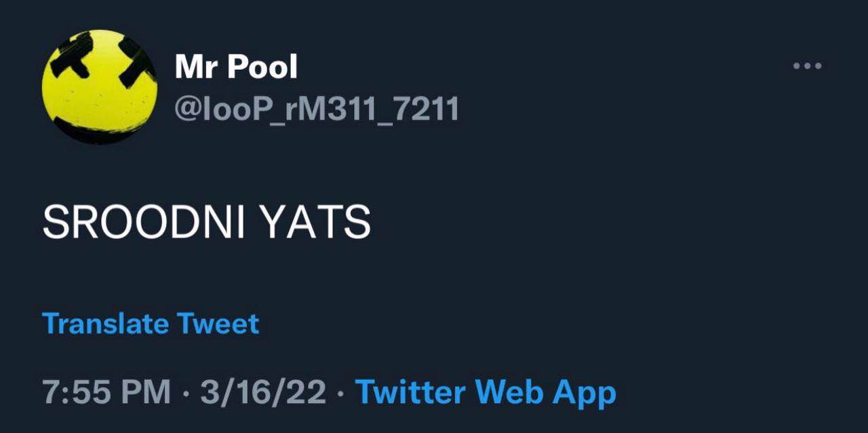Open Mr Pool's yellow smiley avatar
868x433 pixels.
coord(99,87)
